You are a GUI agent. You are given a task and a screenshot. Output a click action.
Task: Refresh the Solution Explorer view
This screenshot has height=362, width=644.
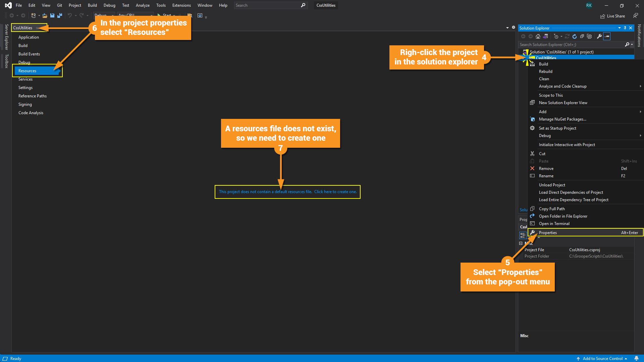(575, 36)
